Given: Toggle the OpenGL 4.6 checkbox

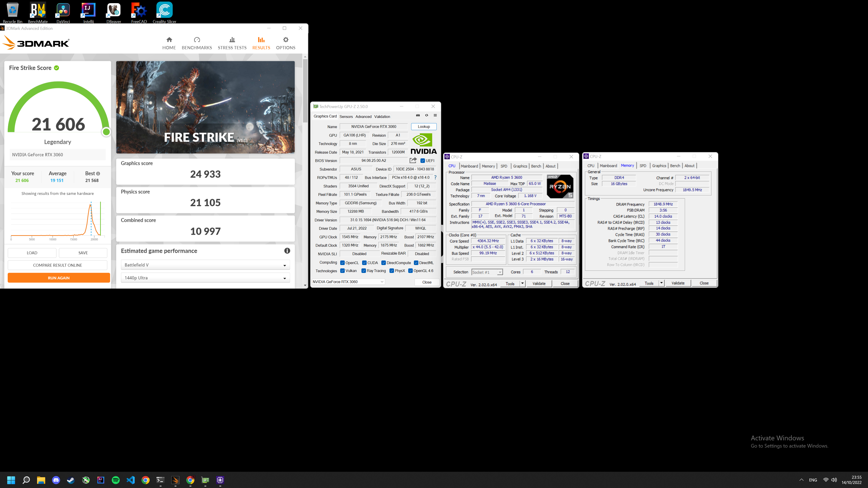Looking at the screenshot, I should pos(410,271).
